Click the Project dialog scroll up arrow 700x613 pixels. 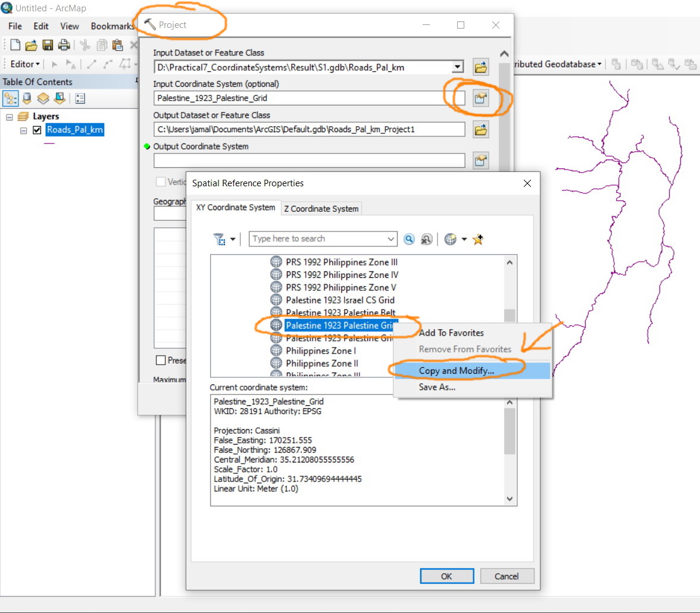pyautogui.click(x=504, y=54)
